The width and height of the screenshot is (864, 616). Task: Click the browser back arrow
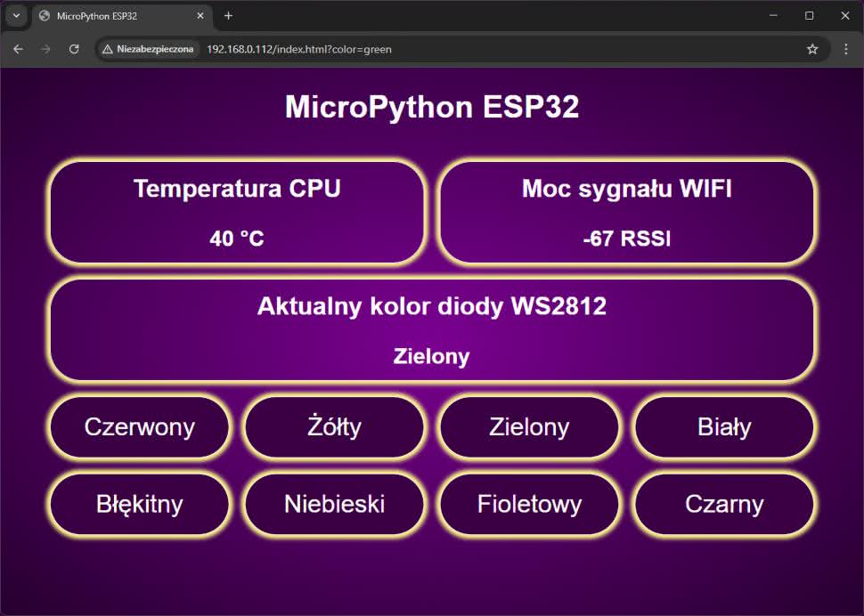(x=18, y=49)
